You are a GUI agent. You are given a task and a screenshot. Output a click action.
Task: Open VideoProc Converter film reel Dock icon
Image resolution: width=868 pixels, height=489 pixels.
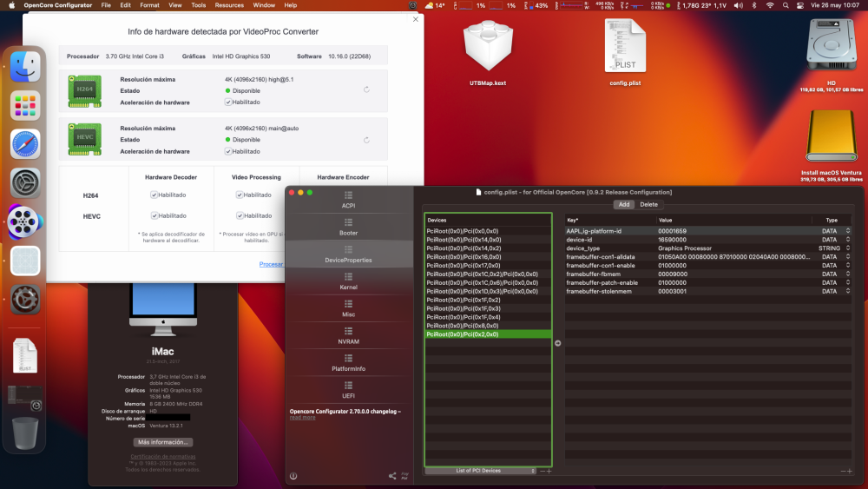[25, 222]
